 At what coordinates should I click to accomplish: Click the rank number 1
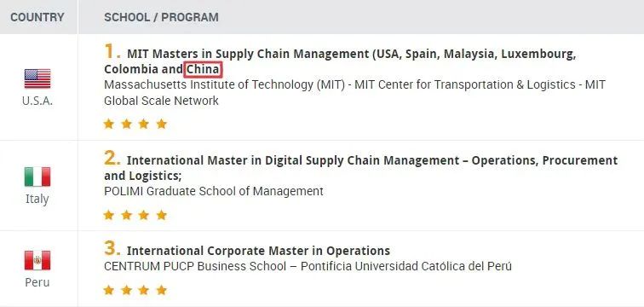[112, 52]
